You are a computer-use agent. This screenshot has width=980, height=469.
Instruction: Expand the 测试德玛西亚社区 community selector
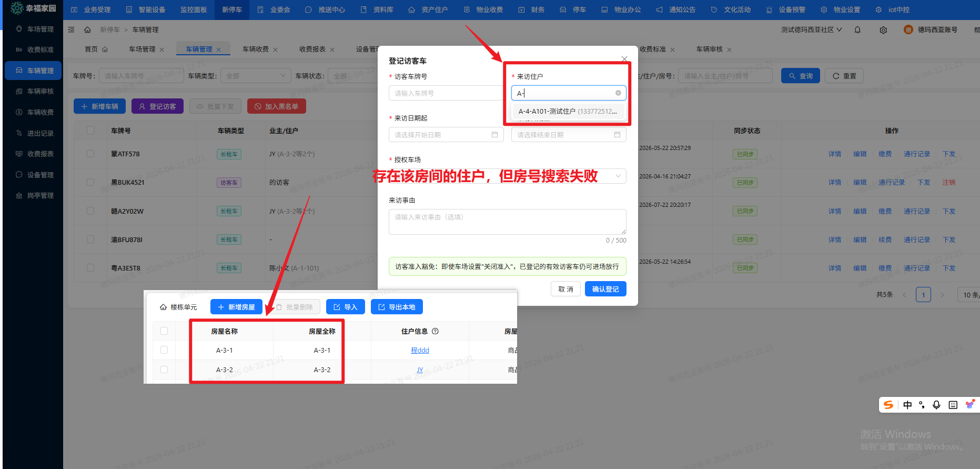click(x=811, y=30)
